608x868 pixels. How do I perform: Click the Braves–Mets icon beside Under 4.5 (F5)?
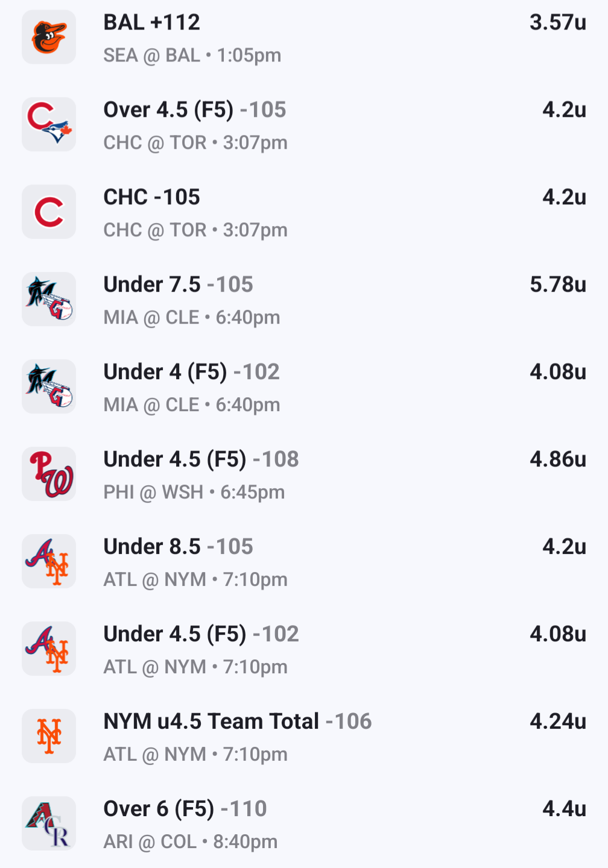coord(49,649)
